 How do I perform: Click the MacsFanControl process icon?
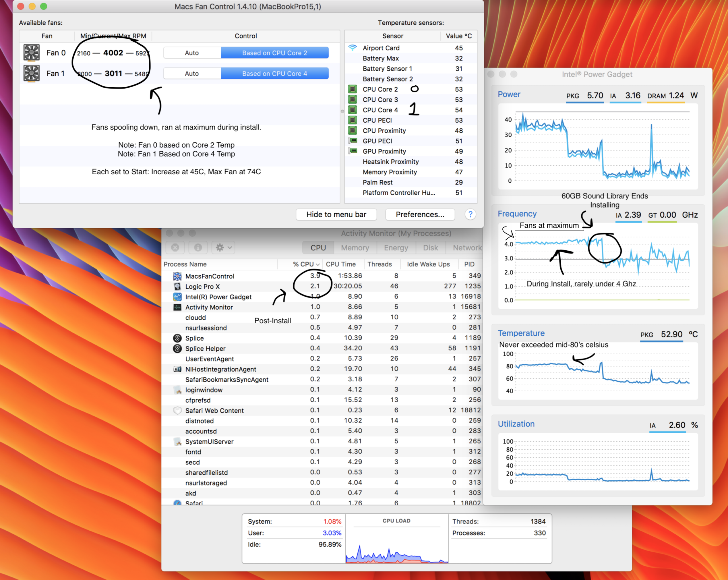177,276
